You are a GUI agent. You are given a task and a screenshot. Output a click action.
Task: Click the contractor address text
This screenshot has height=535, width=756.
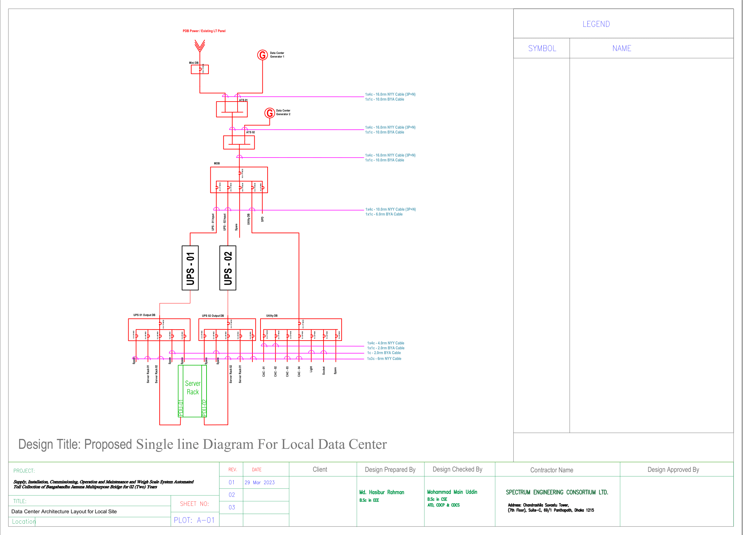pyautogui.click(x=551, y=508)
